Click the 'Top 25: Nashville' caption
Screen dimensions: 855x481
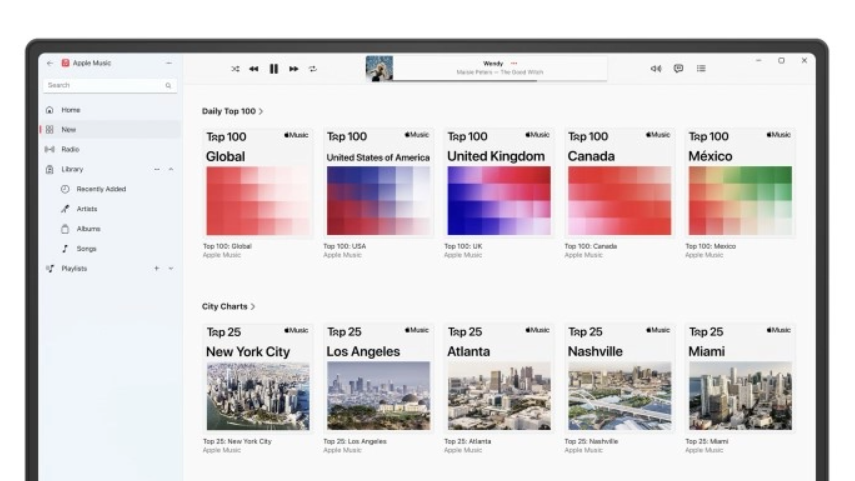(591, 442)
